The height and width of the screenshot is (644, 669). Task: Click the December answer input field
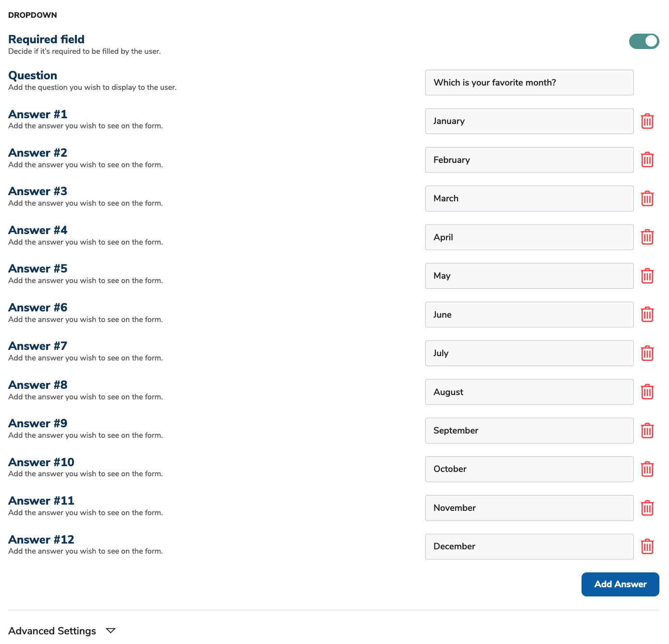tap(529, 546)
